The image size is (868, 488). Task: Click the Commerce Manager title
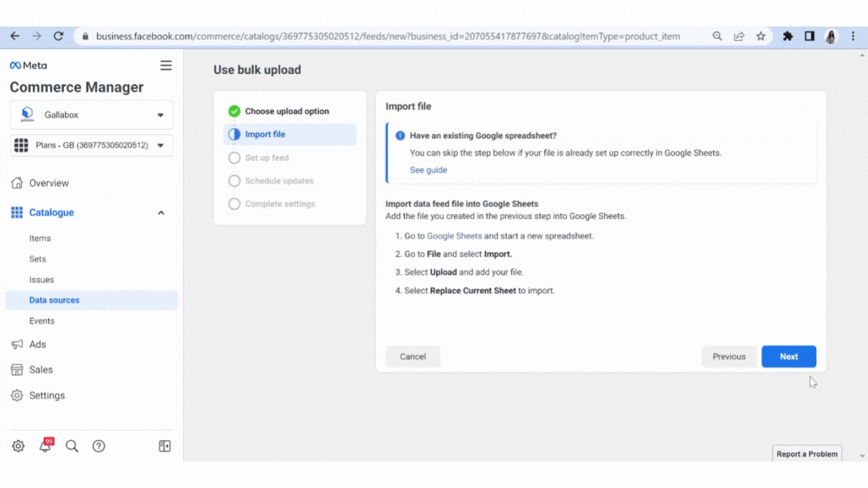(x=77, y=87)
